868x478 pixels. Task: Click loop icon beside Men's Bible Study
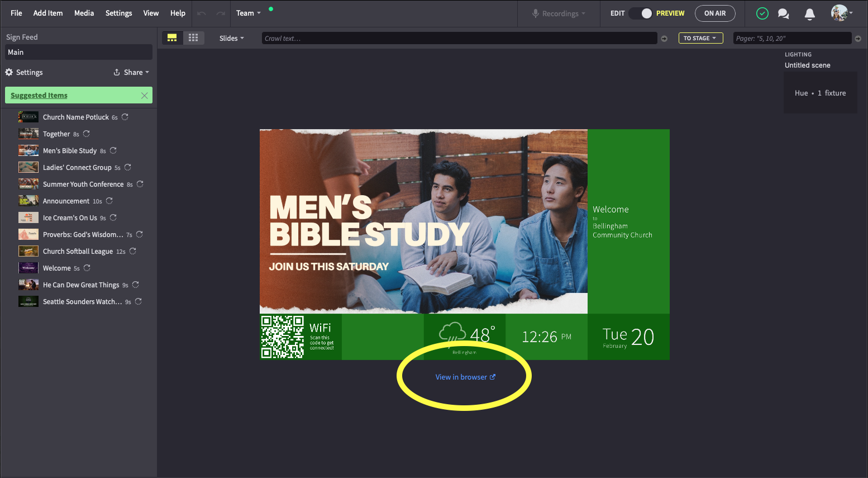pos(113,150)
